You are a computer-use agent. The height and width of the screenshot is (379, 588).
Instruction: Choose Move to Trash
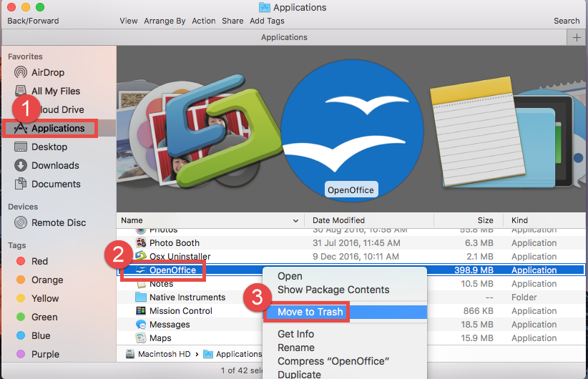coord(345,312)
